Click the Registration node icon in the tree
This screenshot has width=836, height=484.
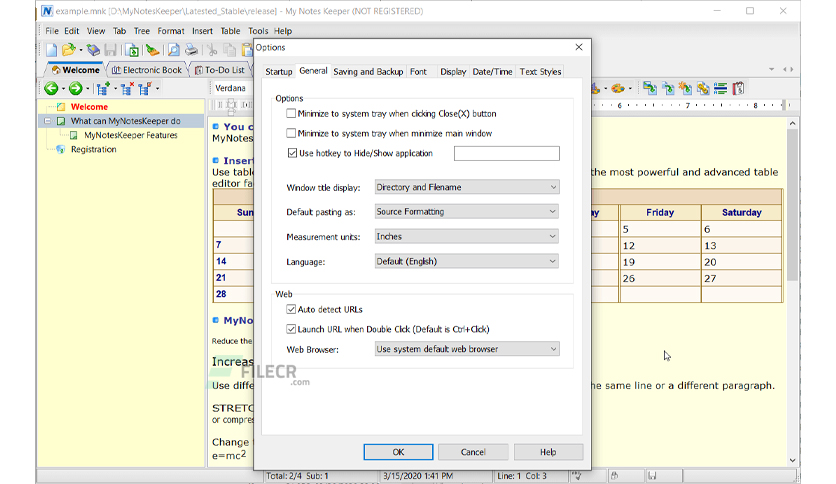tap(61, 149)
